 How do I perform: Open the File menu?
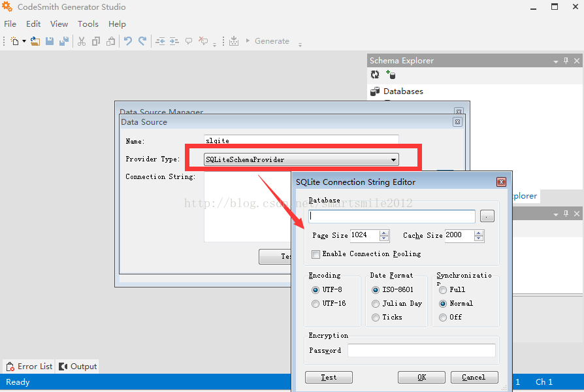point(10,24)
